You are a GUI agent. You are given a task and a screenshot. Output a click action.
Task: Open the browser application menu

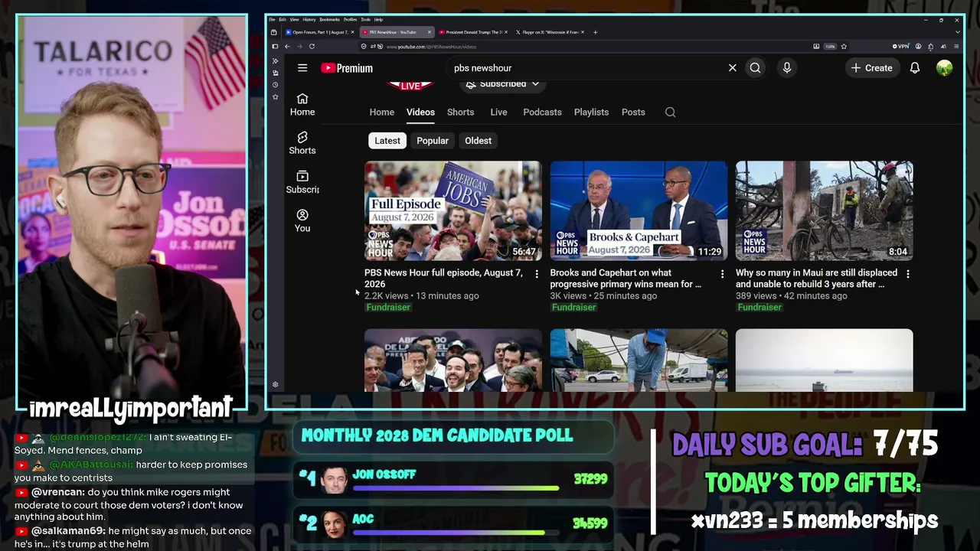[x=956, y=47]
